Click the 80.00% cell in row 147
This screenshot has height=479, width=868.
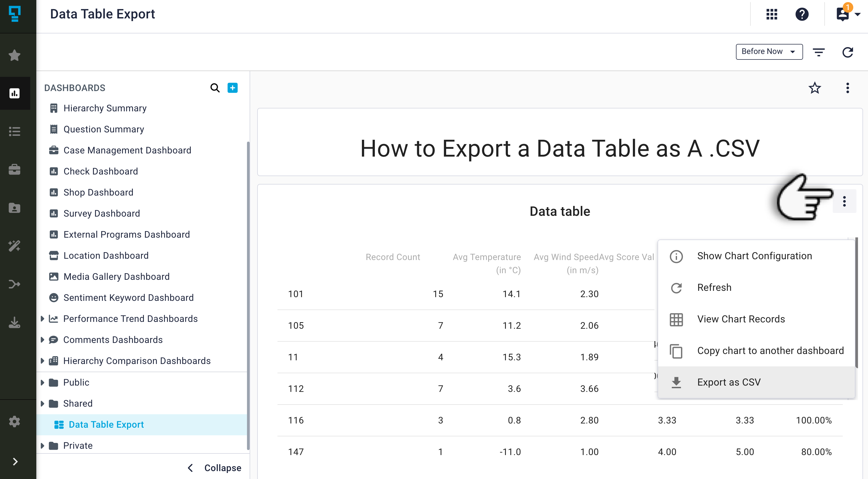(x=816, y=452)
